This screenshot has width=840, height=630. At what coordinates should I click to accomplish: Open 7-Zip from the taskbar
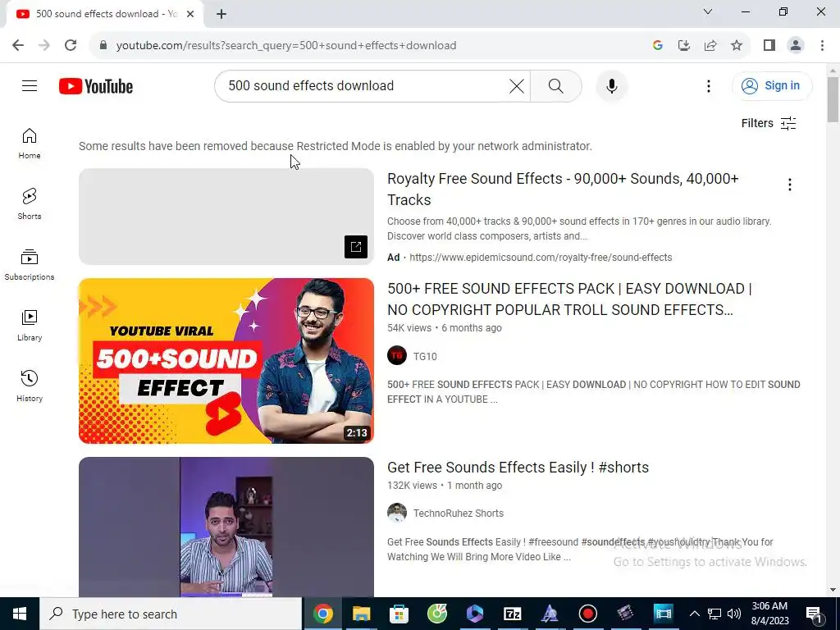click(x=512, y=614)
